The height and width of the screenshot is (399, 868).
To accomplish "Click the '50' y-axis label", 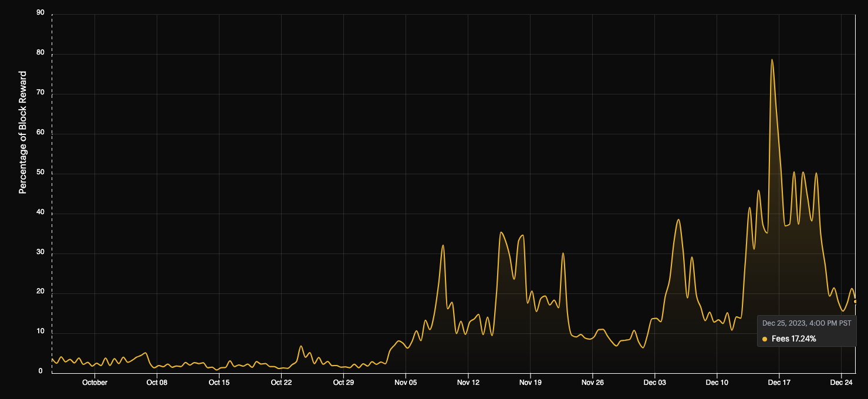I will (40, 172).
